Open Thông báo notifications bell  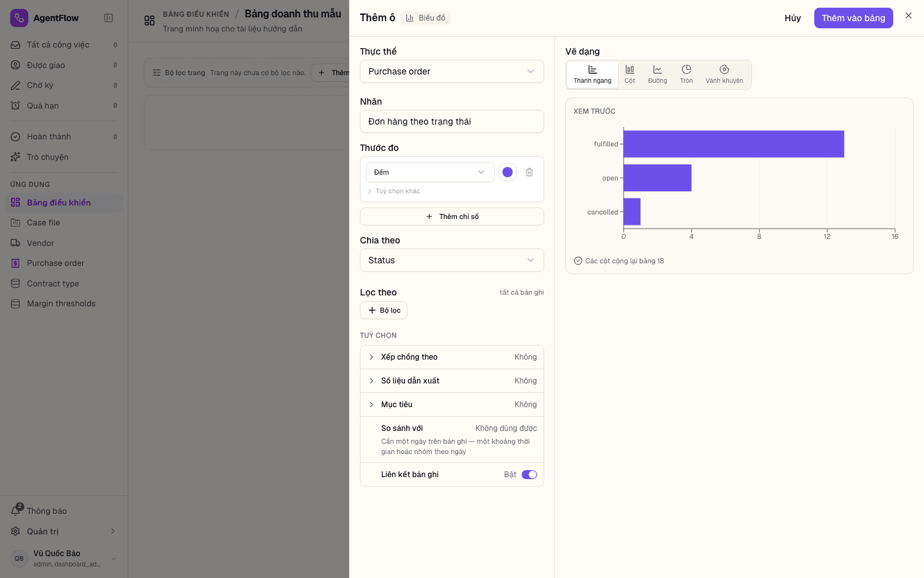pos(64,511)
